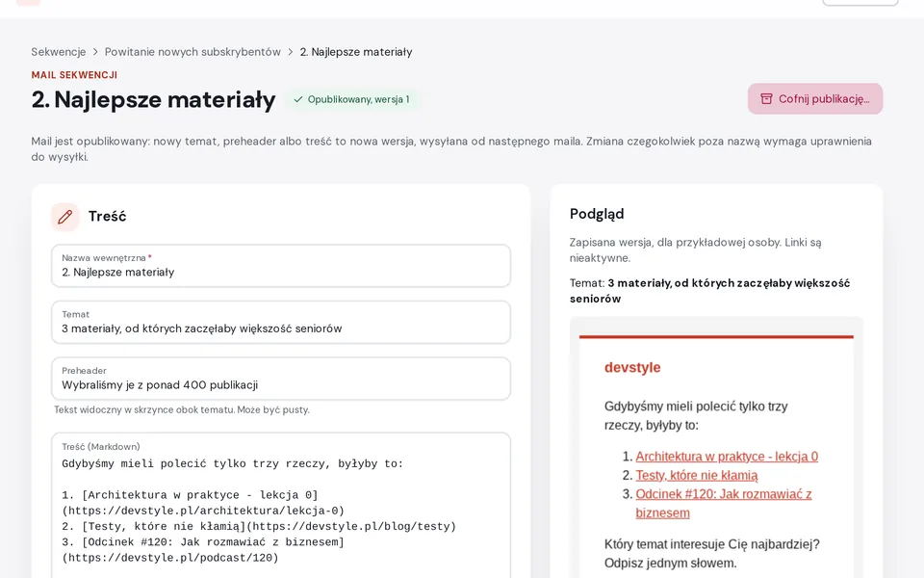Click the Podgląd heading
This screenshot has width=924, height=578.
597,214
